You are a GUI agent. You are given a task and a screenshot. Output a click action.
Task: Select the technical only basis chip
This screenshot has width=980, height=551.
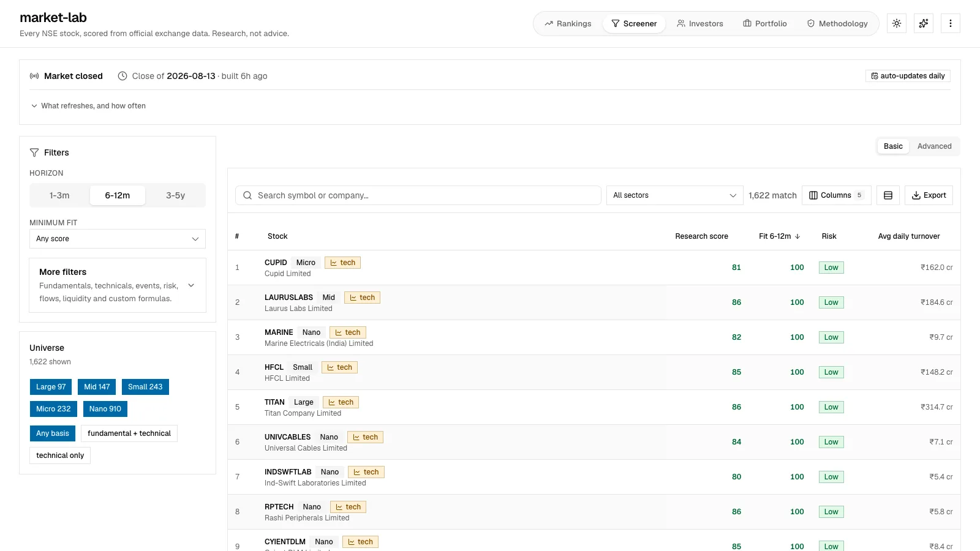pyautogui.click(x=60, y=455)
